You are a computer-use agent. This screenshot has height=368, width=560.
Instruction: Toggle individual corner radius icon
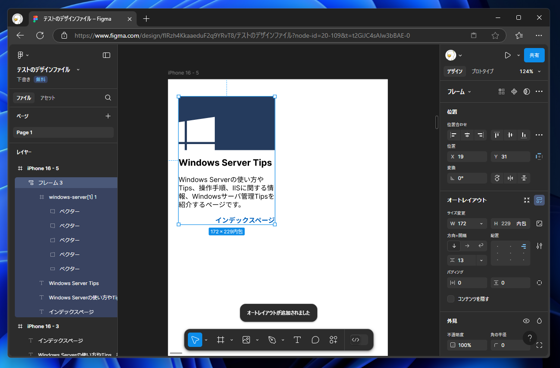tap(539, 345)
